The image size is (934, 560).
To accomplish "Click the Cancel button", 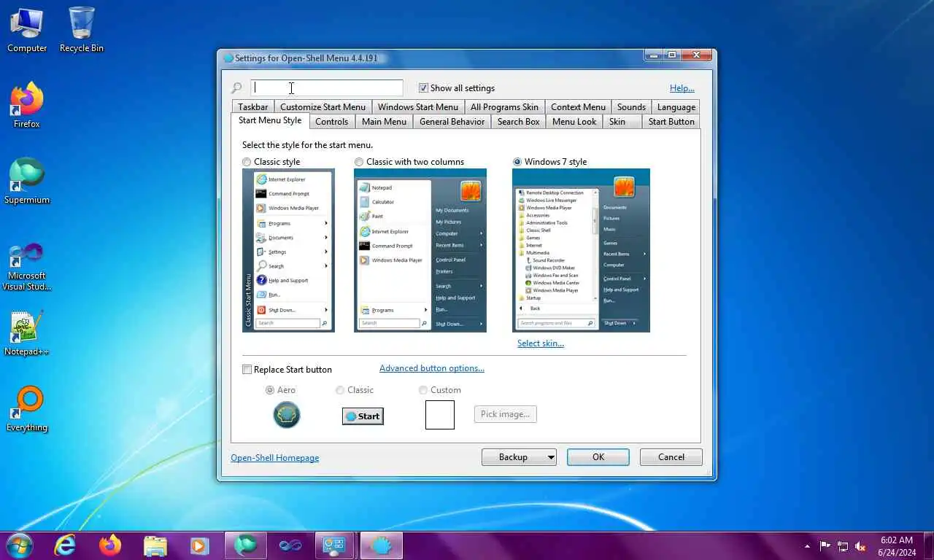I will click(x=671, y=457).
